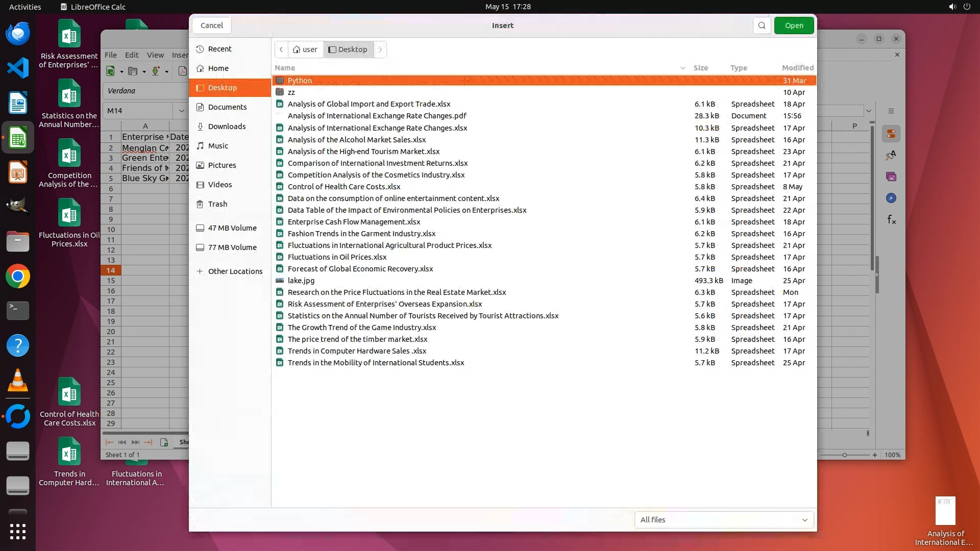Open the Gallery sidebar icon

coord(891,177)
